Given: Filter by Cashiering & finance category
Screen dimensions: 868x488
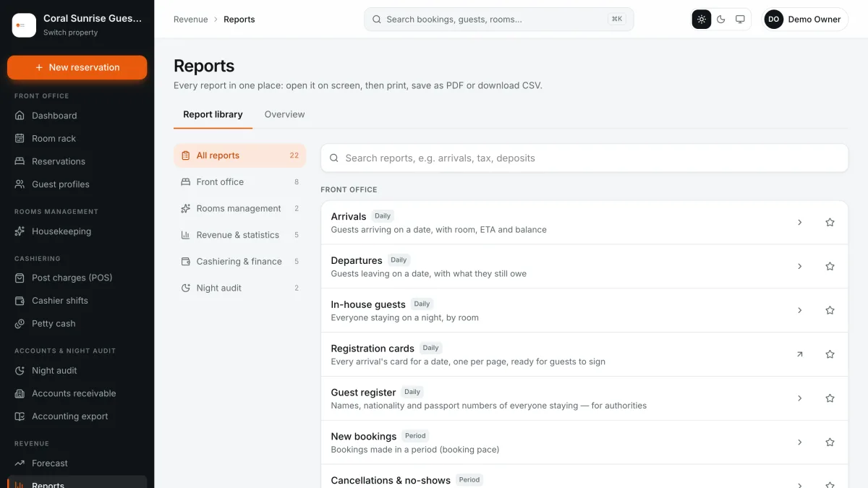Looking at the screenshot, I should click(x=239, y=262).
